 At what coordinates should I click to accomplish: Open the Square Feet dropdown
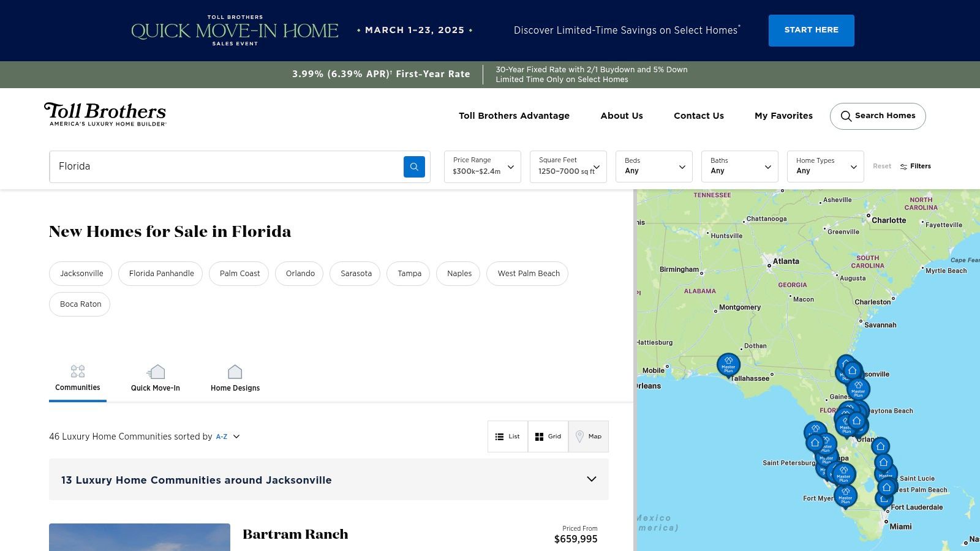click(x=568, y=167)
